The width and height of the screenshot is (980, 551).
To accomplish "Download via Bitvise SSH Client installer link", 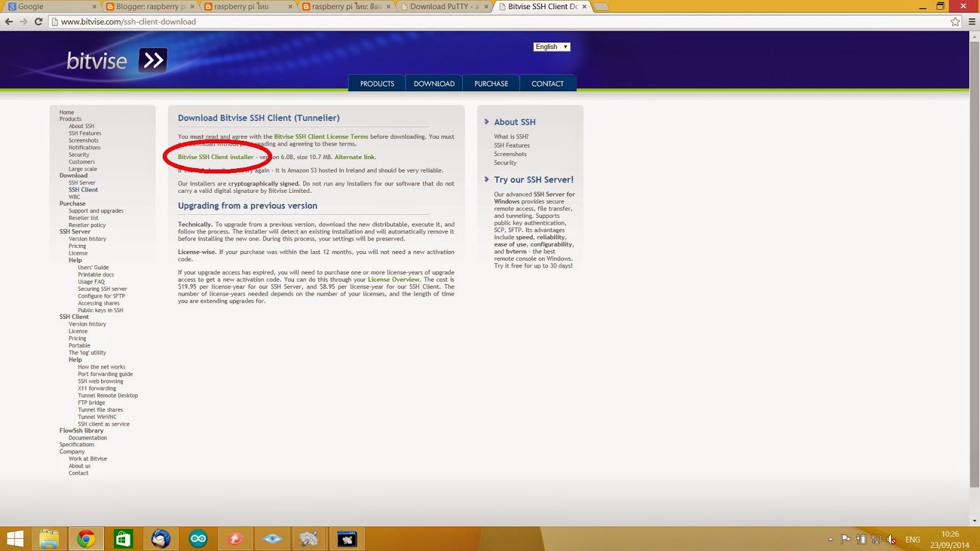I will coord(216,157).
